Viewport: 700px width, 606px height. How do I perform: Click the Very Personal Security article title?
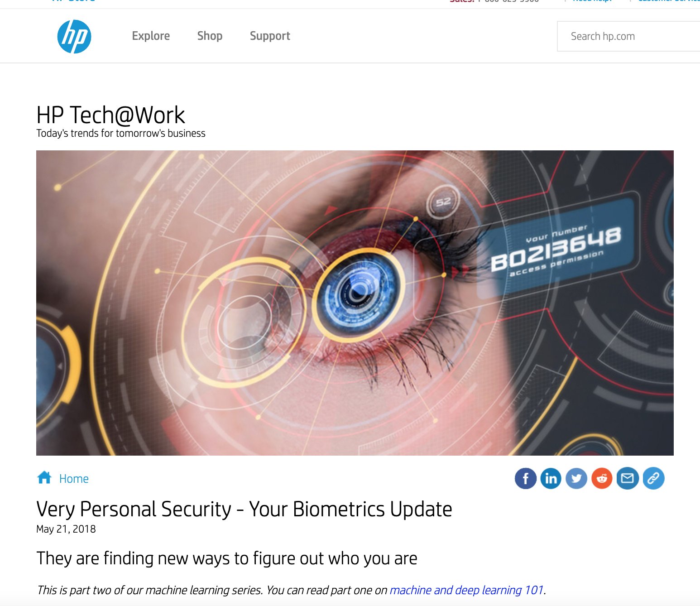pyautogui.click(x=244, y=509)
